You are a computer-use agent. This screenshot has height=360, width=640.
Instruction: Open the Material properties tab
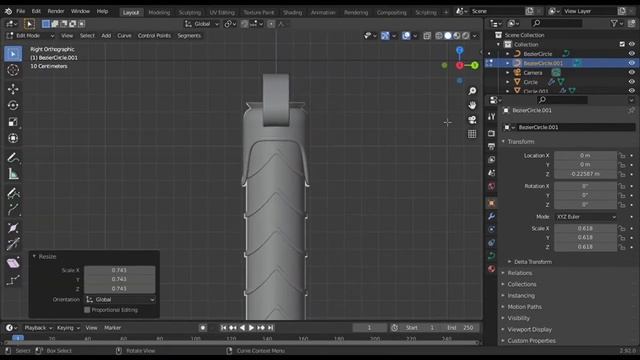coord(491,269)
